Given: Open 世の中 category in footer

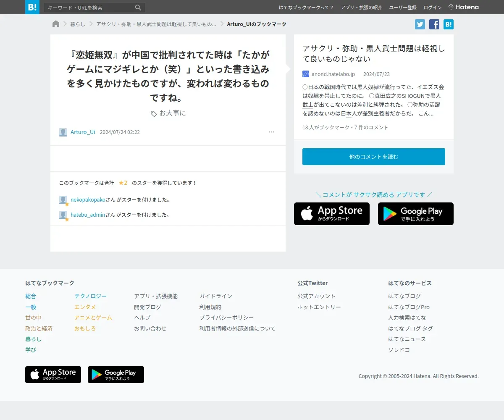Looking at the screenshot, I should pos(33,318).
